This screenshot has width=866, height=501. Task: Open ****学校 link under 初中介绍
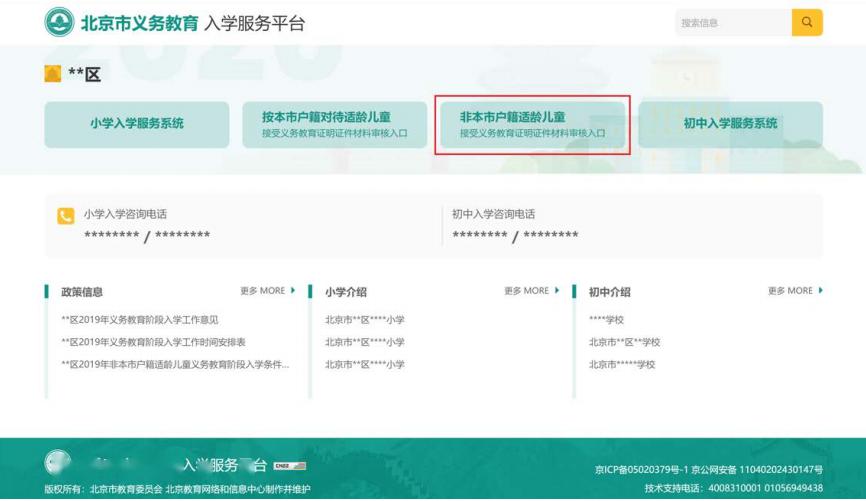coord(606,320)
